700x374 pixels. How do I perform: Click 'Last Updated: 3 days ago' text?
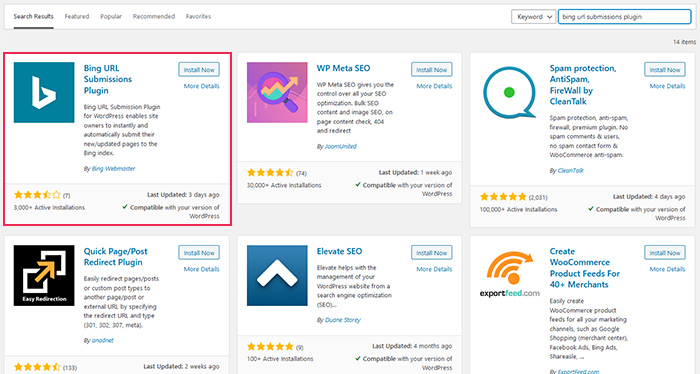point(183,195)
